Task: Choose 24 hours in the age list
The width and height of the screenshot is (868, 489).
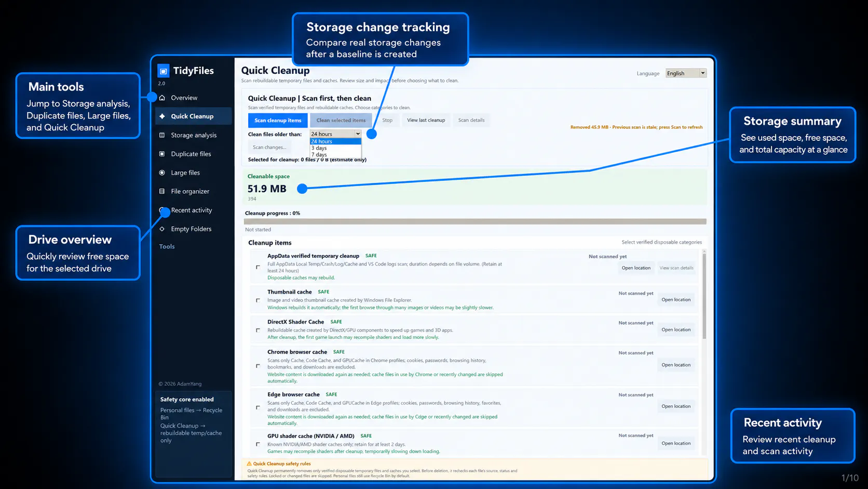Action: tap(335, 141)
